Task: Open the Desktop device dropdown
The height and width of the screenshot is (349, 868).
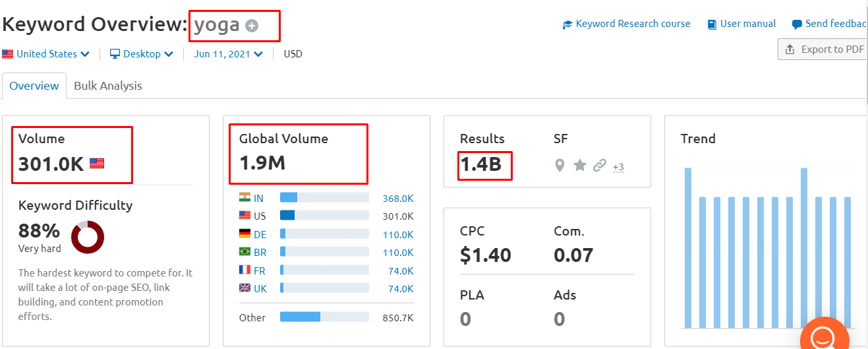Action: [x=142, y=54]
